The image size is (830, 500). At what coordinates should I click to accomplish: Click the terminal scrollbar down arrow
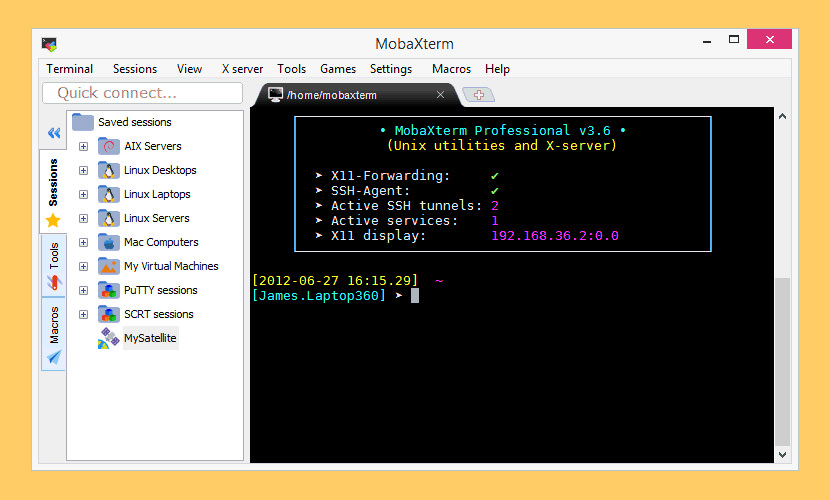782,454
